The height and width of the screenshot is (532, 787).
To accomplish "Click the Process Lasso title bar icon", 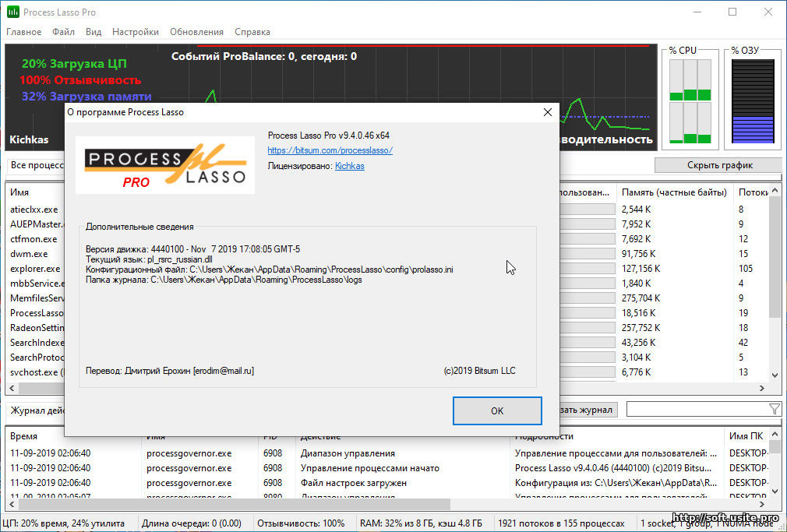I will coord(13,12).
